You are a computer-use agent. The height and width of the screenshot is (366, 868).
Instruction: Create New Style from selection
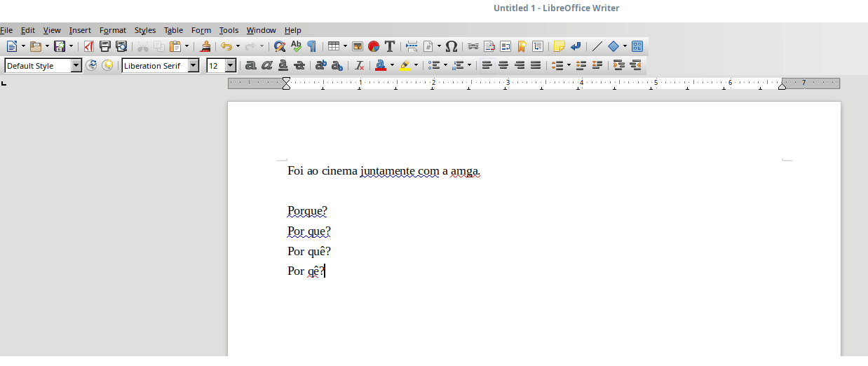point(107,65)
